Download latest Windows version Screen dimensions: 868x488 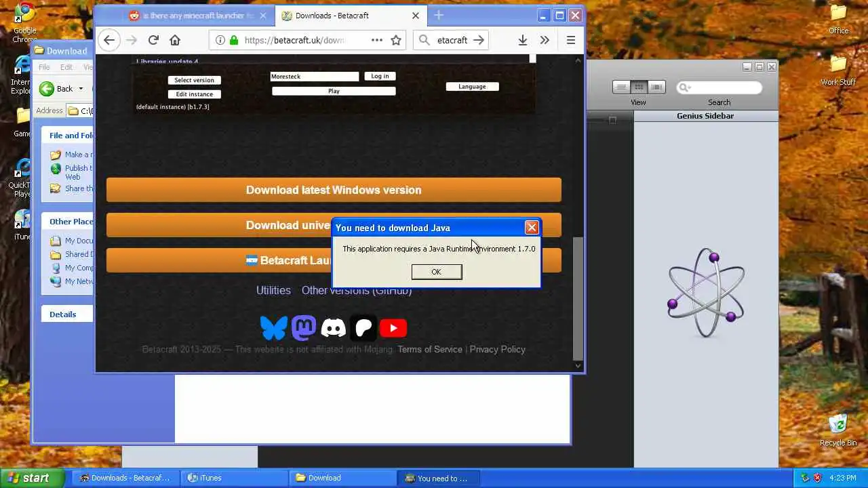tap(334, 190)
